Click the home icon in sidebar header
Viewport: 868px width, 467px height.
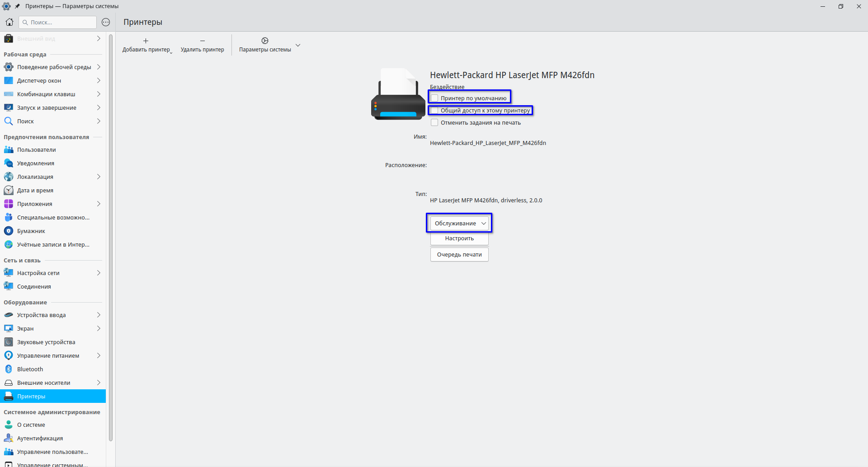tap(9, 22)
